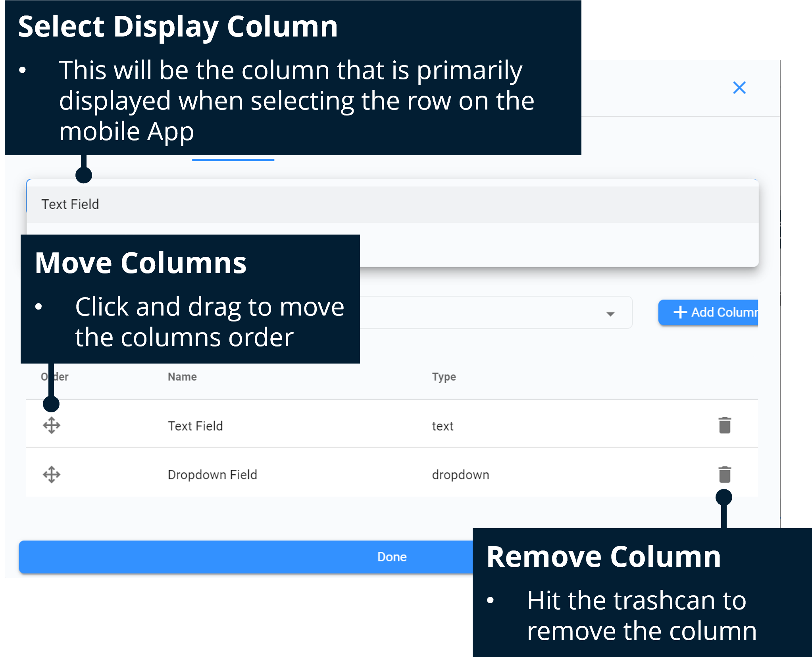Click the move handle for Text Field row
The image size is (812, 662).
[52, 425]
